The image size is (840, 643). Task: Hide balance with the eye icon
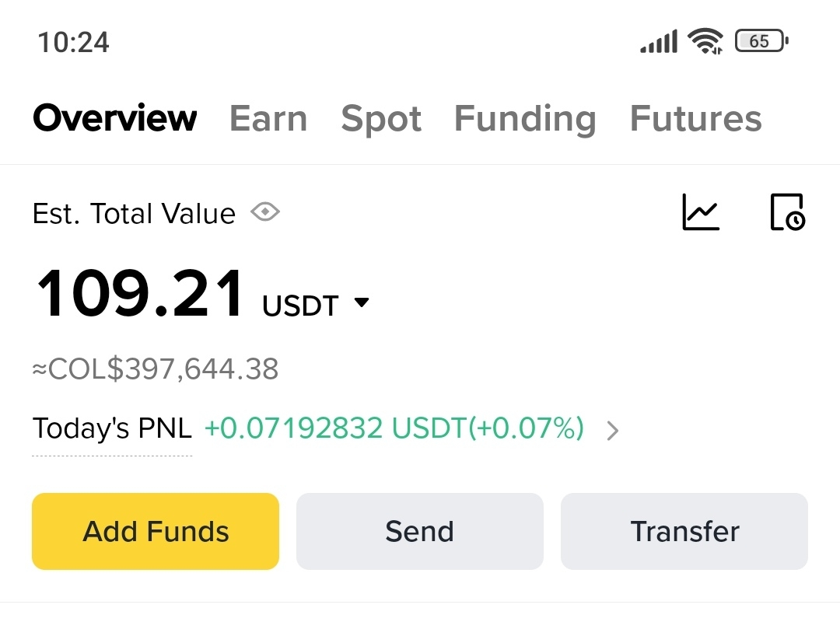point(265,212)
